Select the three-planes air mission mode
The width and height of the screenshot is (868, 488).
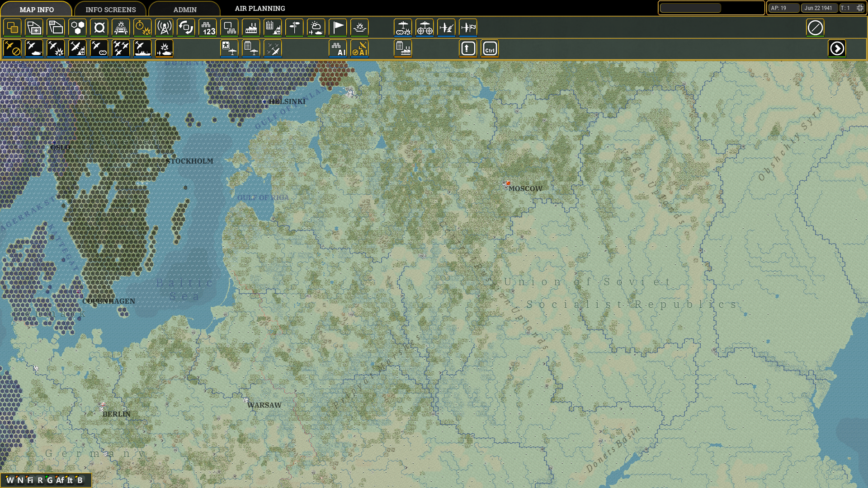click(x=121, y=48)
